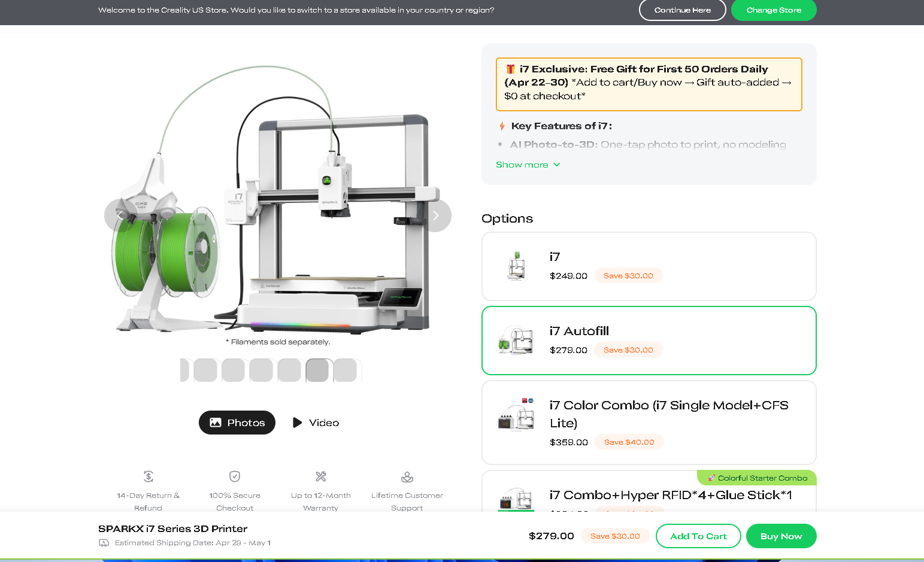924x562 pixels.
Task: Click the "Save $30.00" badge in the bottom bar
Action: click(615, 536)
